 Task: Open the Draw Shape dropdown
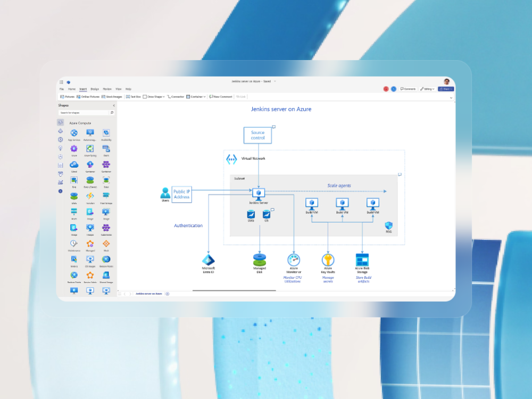pos(163,96)
